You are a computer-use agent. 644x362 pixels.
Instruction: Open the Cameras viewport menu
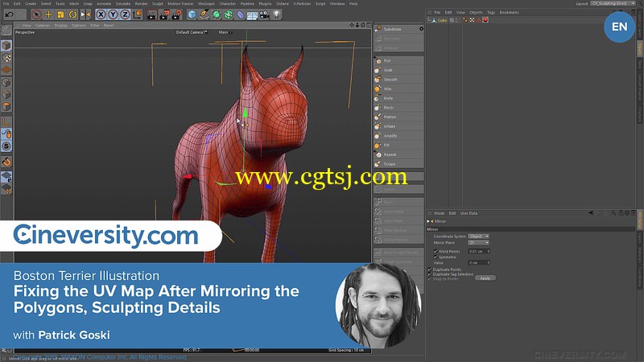pos(43,26)
